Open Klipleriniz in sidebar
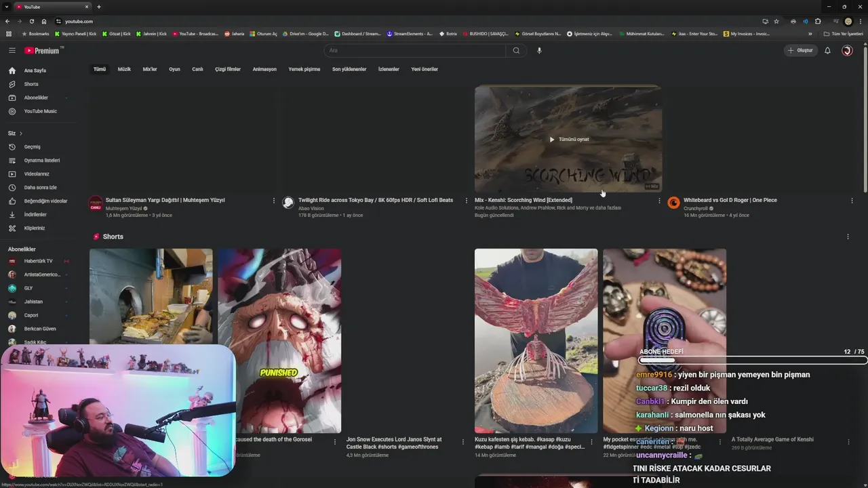 (41, 228)
